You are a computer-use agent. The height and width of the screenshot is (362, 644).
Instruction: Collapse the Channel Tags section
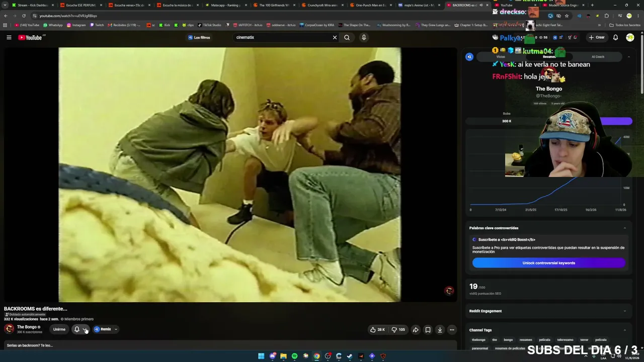tap(625, 330)
